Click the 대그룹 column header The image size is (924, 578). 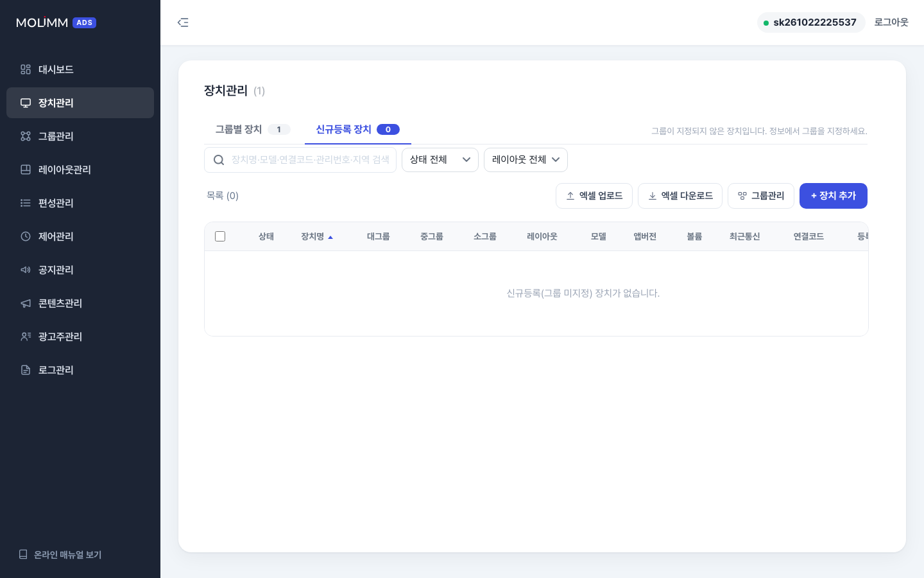click(379, 236)
